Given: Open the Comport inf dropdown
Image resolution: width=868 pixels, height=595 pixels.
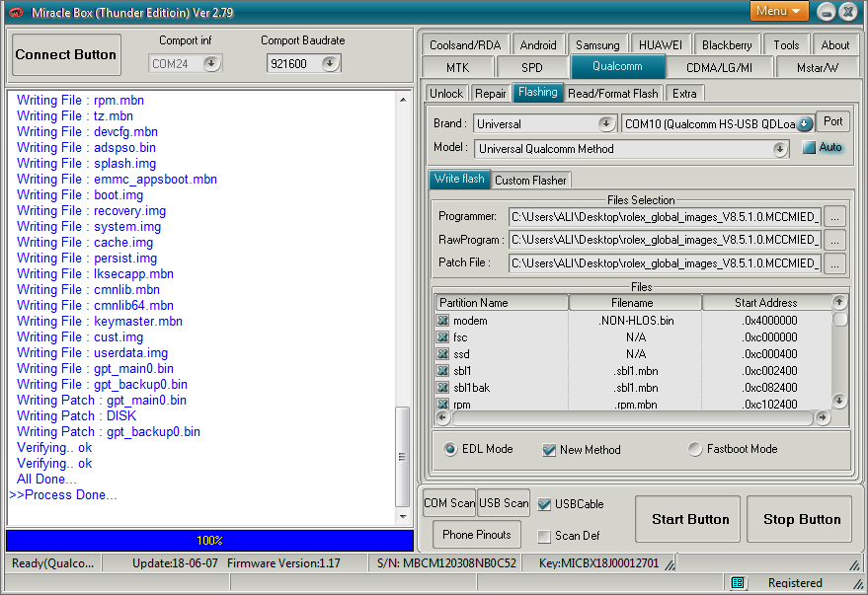Looking at the screenshot, I should click(211, 63).
